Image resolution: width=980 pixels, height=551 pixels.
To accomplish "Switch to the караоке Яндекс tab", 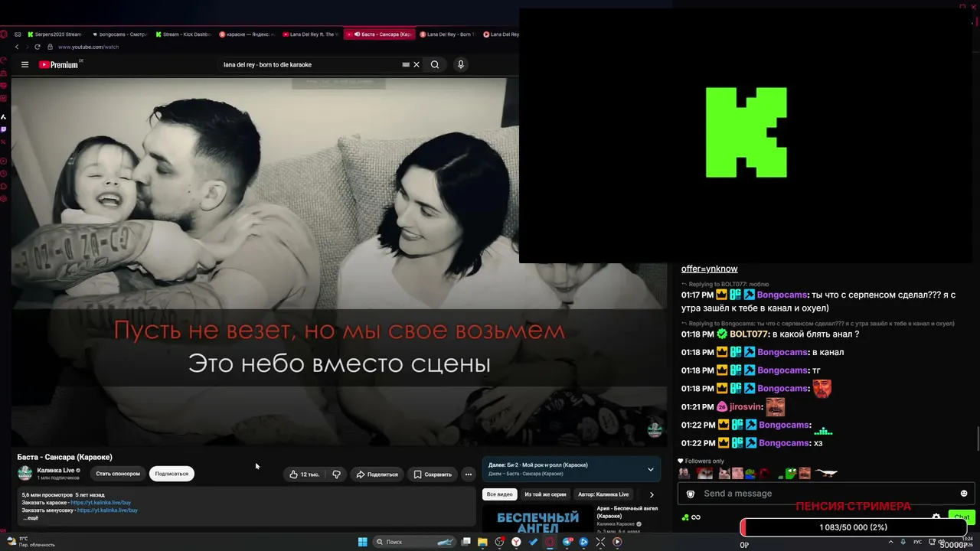I will (x=247, y=34).
